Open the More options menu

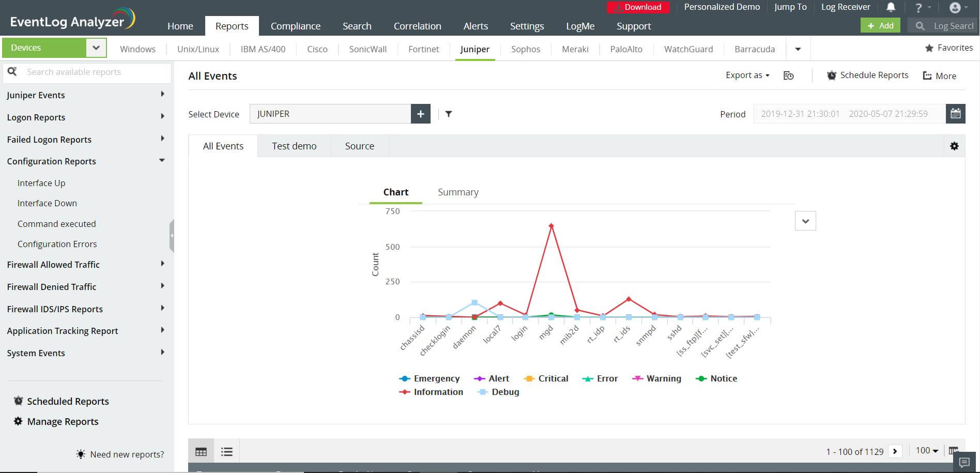[x=939, y=76]
